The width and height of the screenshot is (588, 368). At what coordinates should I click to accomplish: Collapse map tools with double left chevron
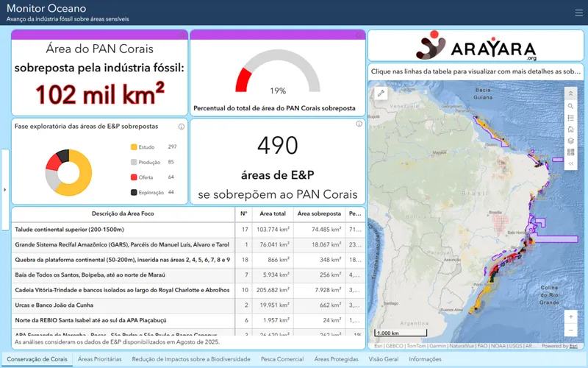pyautogui.click(x=570, y=163)
